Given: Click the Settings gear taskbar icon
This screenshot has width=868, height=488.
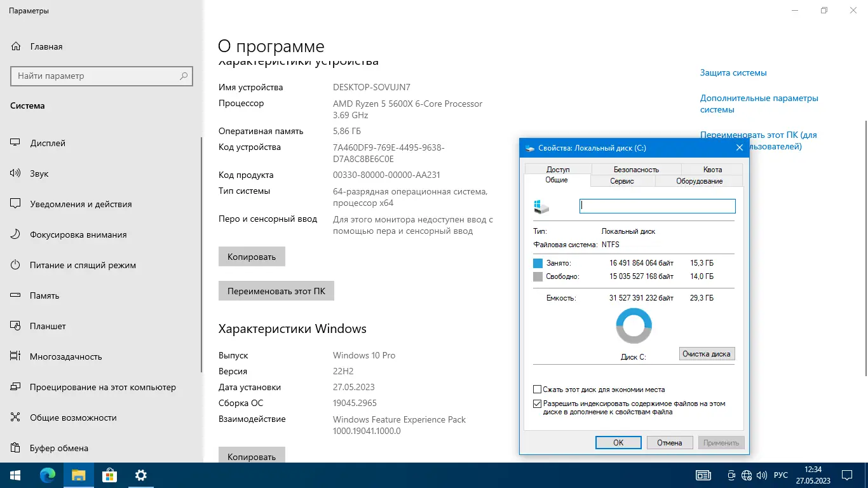Looking at the screenshot, I should point(141,475).
